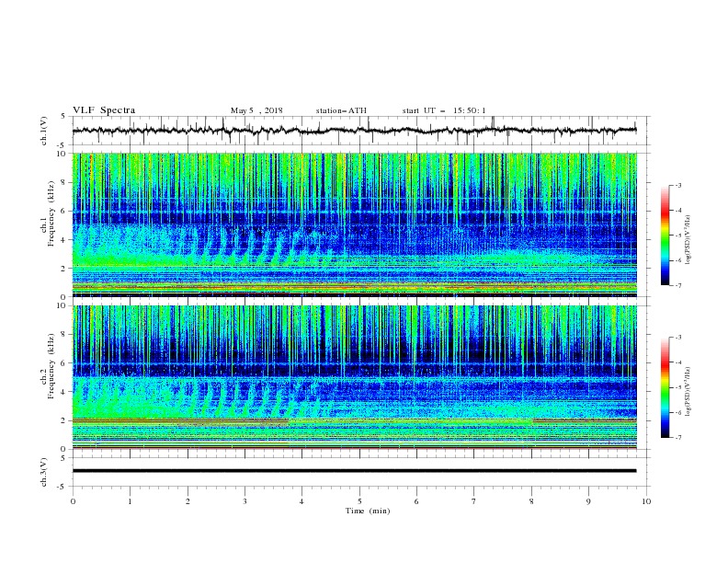Click the "-3" tick on ch.1 colorbar
The width and height of the screenshot is (728, 563).
click(x=677, y=185)
